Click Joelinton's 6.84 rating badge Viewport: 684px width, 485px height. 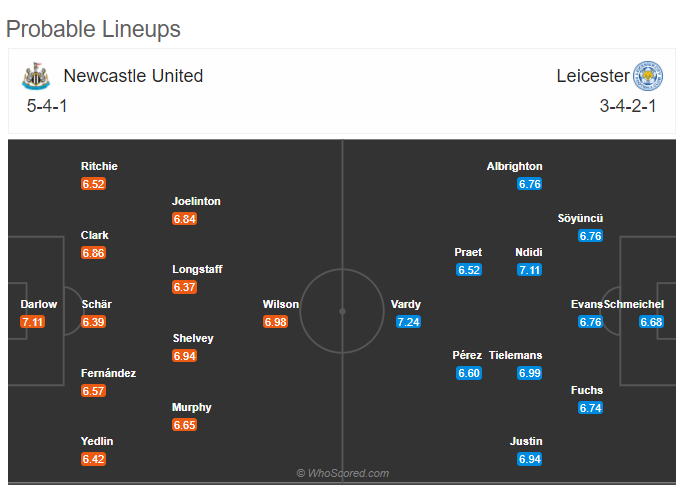tap(185, 219)
